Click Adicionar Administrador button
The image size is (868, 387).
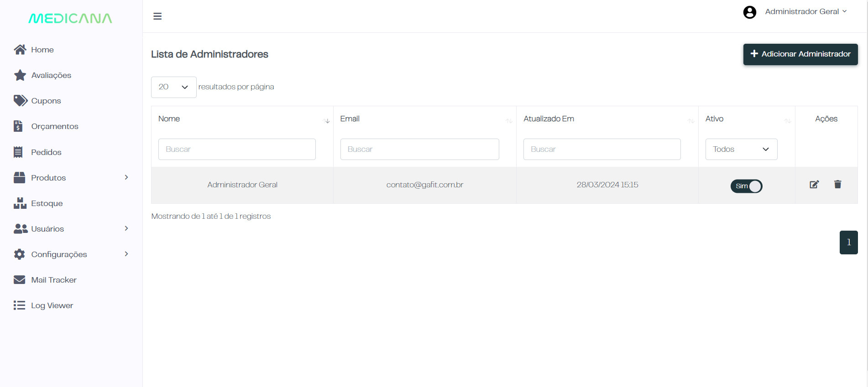[x=800, y=54]
